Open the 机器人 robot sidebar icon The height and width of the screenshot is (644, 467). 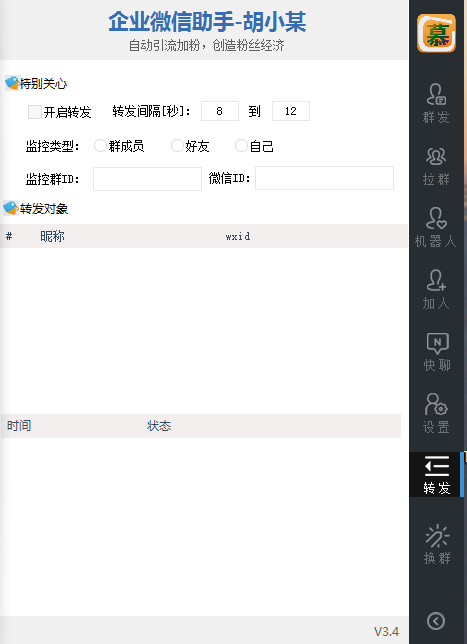[x=436, y=228]
